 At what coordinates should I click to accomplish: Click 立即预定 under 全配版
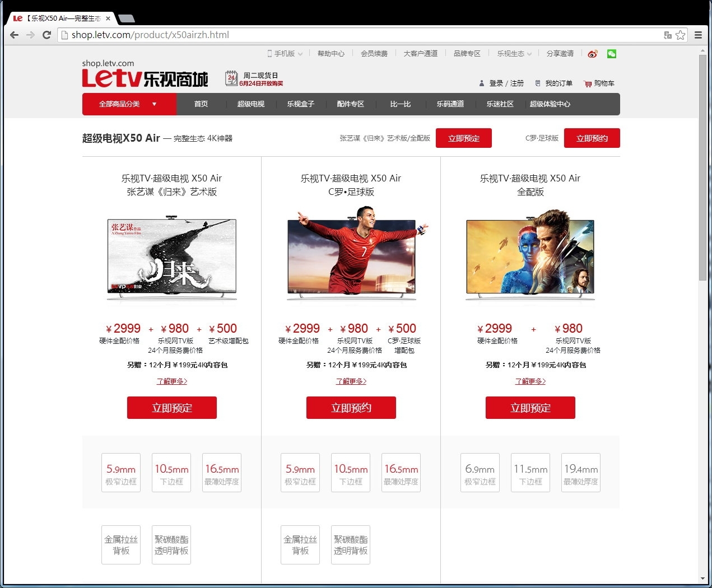click(x=530, y=408)
